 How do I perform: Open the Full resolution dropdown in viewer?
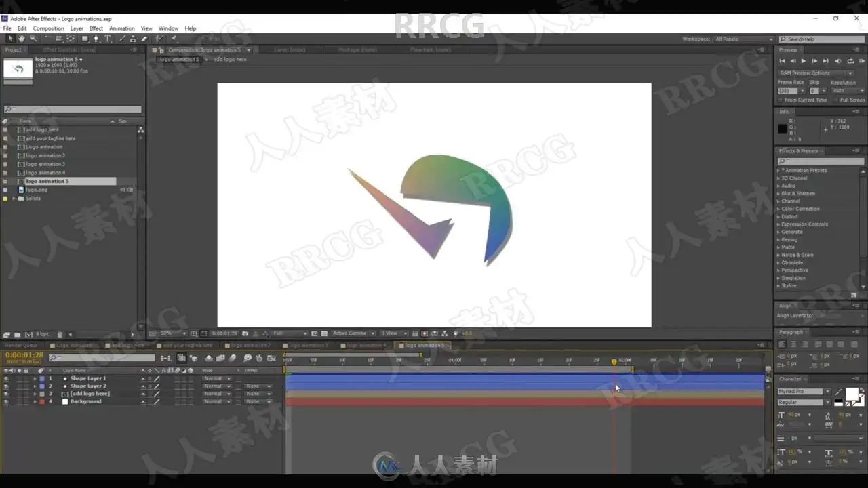290,333
